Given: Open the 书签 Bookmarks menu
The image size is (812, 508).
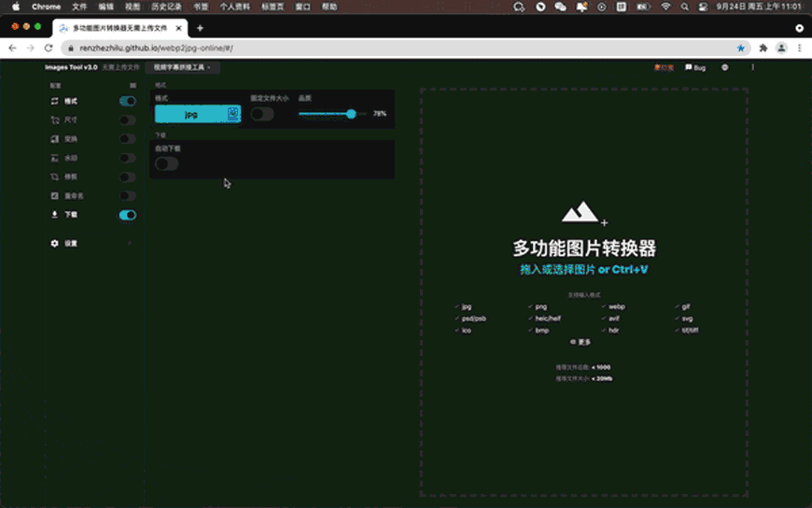Looking at the screenshot, I should 201,7.
